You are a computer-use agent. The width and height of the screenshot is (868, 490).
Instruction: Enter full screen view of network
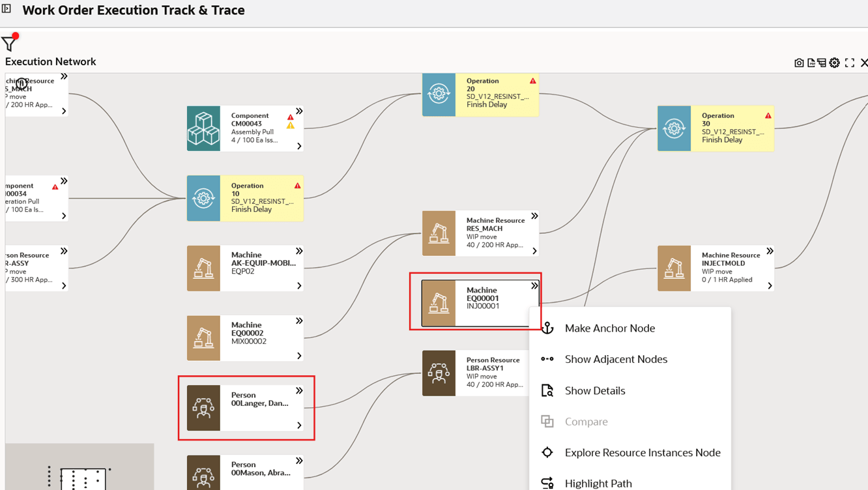click(850, 63)
